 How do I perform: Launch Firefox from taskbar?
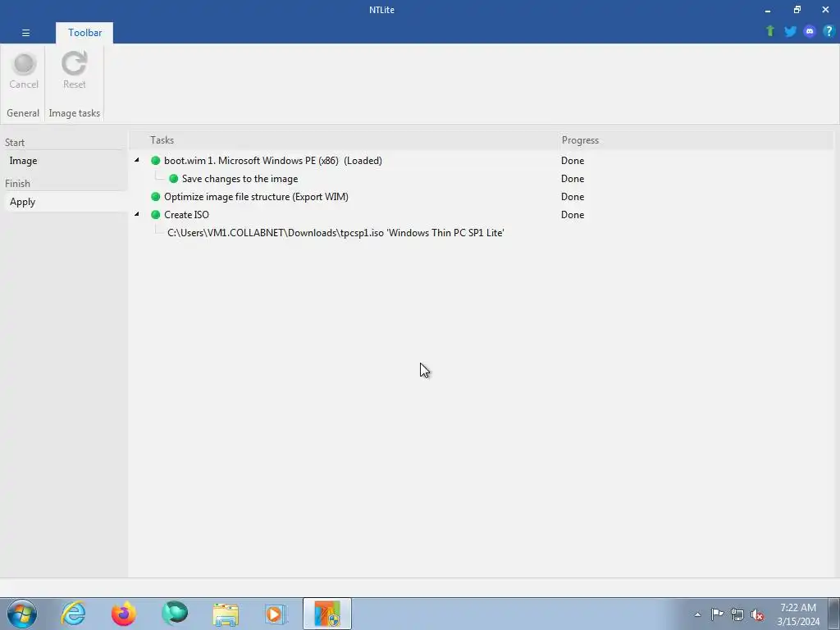click(x=123, y=614)
